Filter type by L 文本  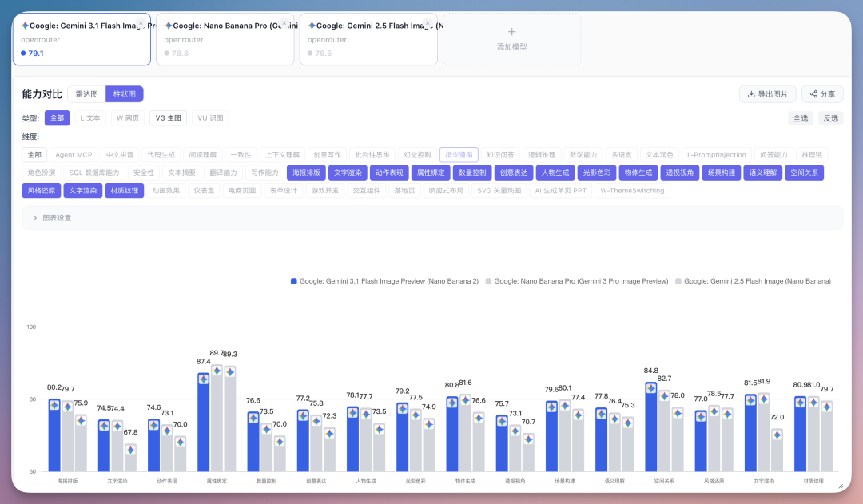click(x=90, y=117)
